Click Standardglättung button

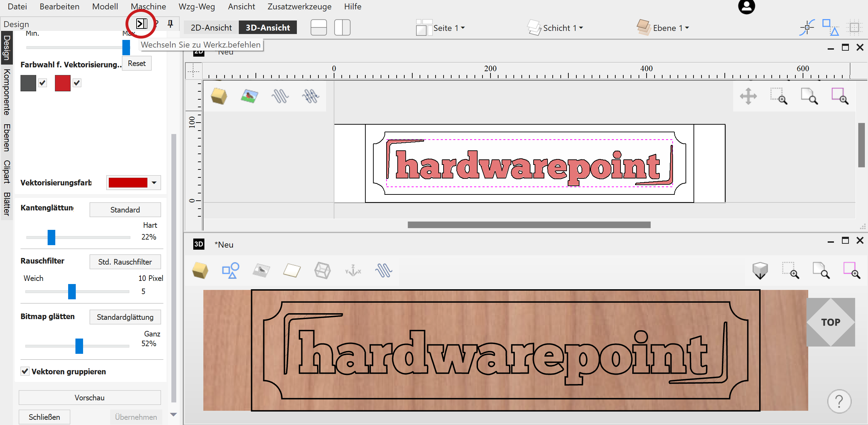coord(125,317)
